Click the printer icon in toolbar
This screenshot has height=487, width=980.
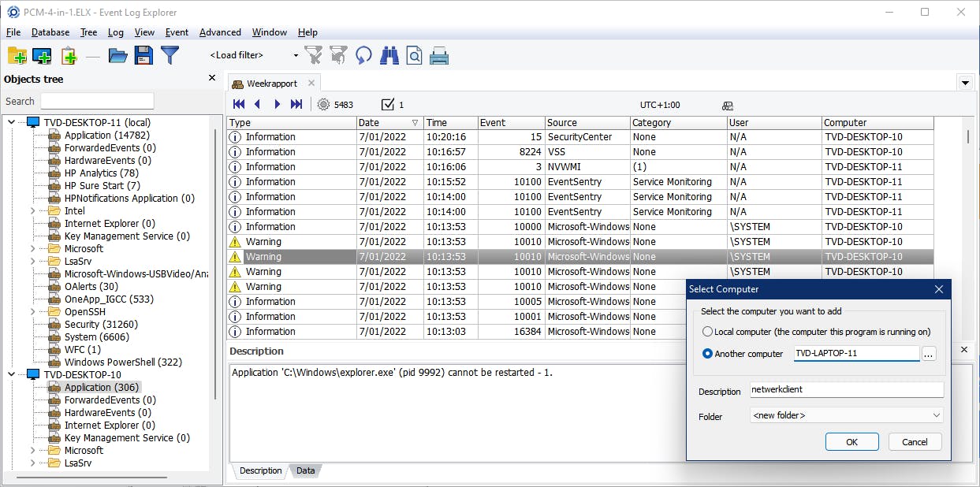point(439,55)
